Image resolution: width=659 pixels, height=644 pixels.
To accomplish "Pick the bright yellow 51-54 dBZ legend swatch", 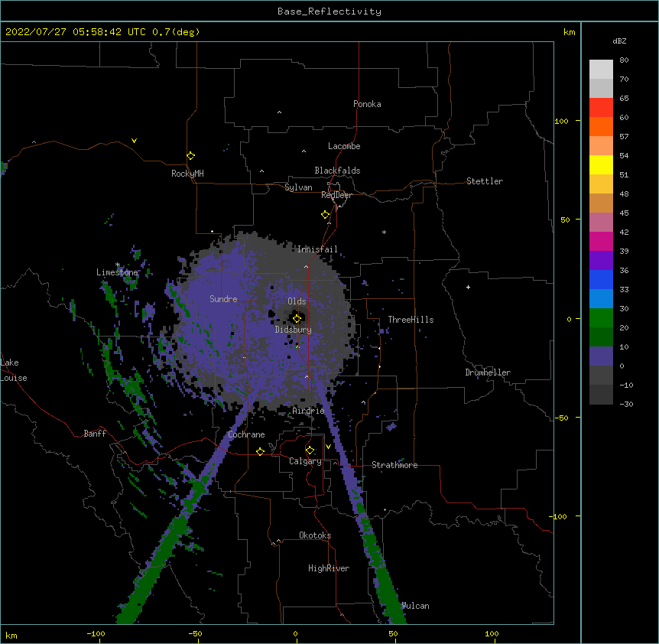I will 601,164.
